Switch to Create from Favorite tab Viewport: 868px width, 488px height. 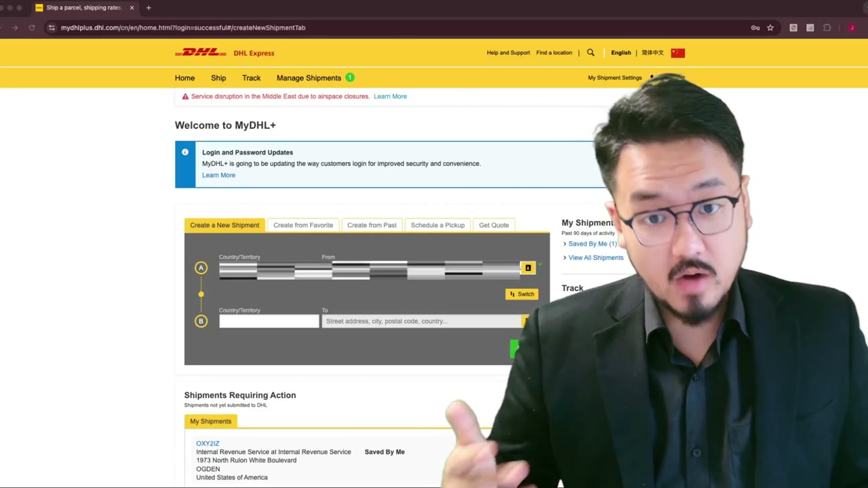(303, 225)
